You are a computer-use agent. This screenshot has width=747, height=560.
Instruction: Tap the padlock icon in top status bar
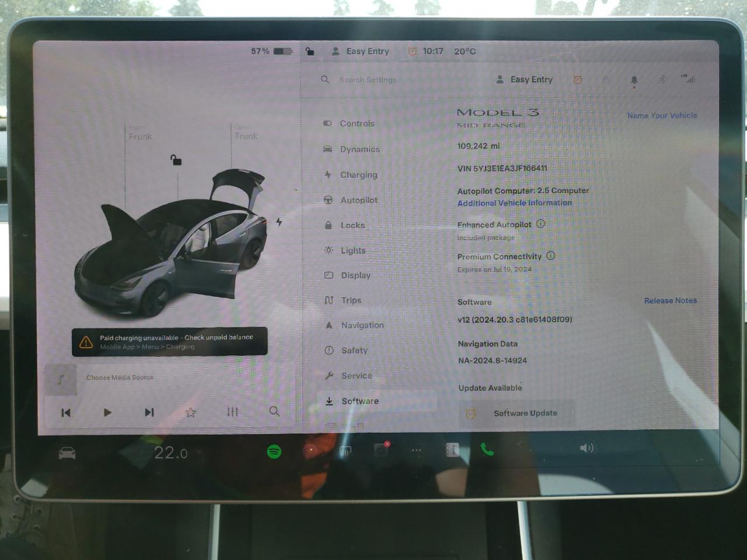[310, 51]
